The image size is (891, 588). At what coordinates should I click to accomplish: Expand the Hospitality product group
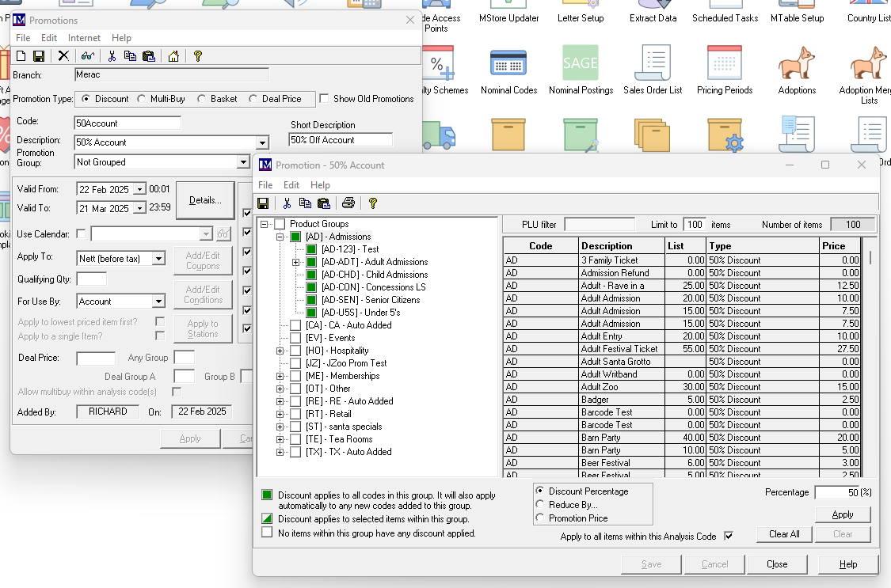(x=280, y=351)
